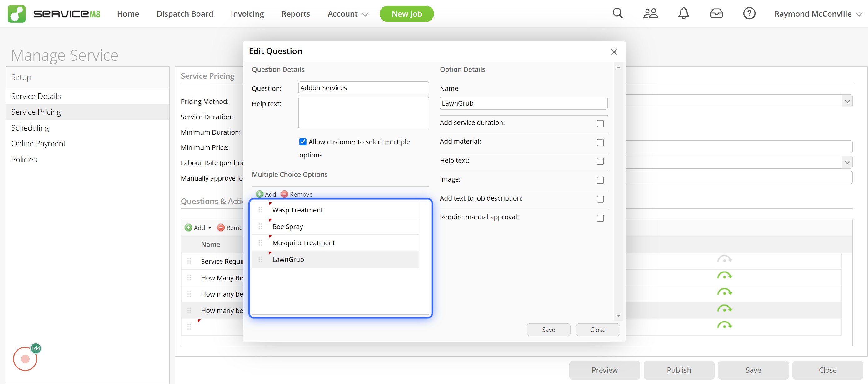Click the question Help text area
Image resolution: width=868 pixels, height=384 pixels.
pyautogui.click(x=363, y=113)
